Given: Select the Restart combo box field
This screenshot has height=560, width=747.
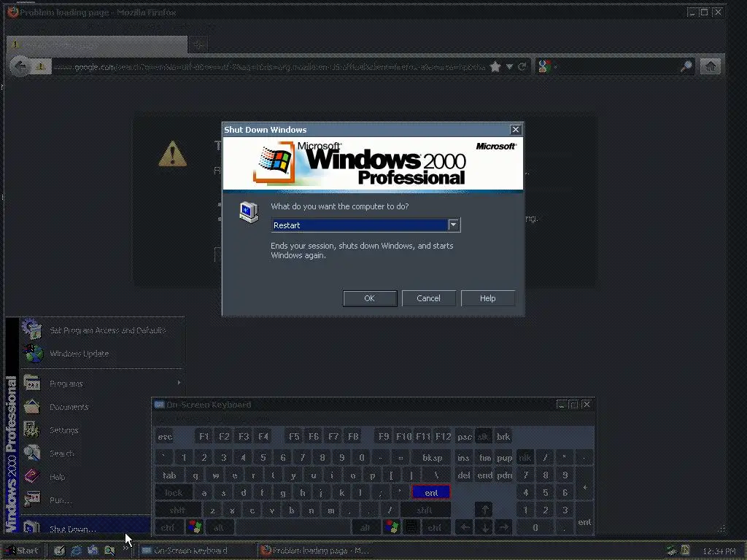Looking at the screenshot, I should tap(365, 225).
